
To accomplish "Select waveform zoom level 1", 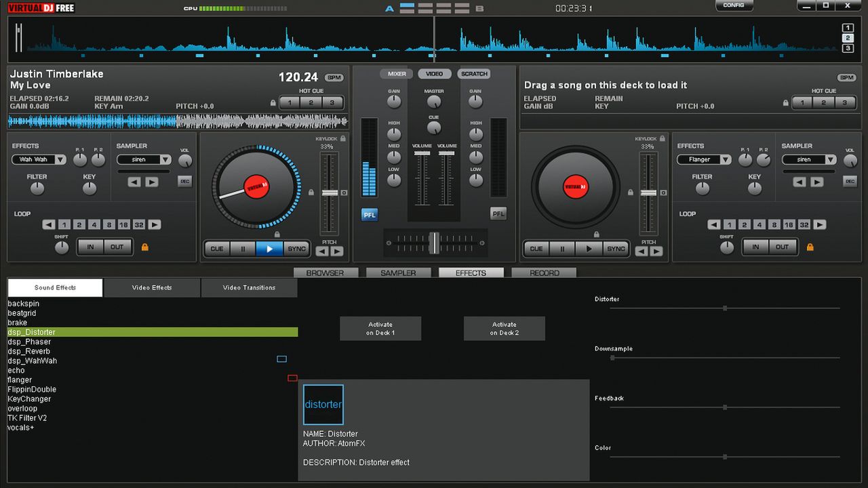I will tap(848, 28).
